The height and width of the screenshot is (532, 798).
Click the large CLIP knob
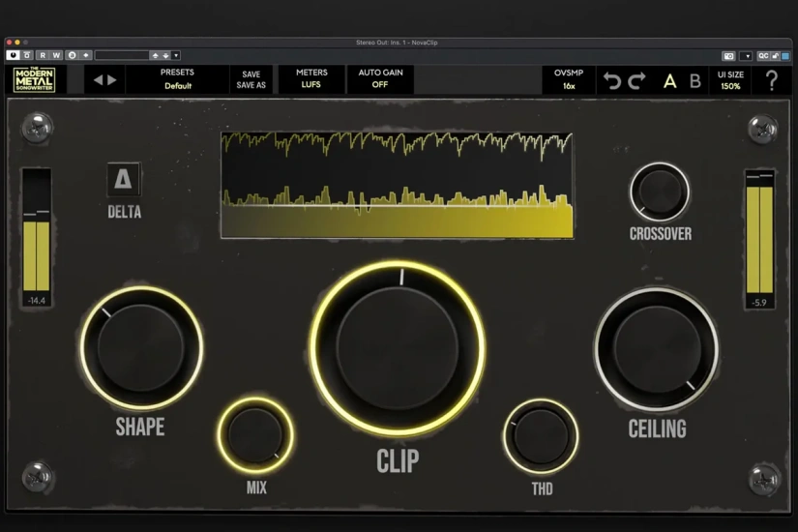397,349
